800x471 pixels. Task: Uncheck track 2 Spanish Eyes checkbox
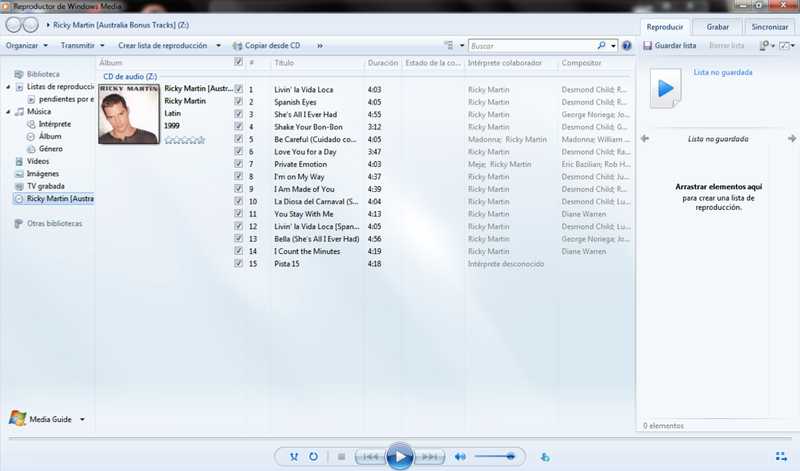238,101
